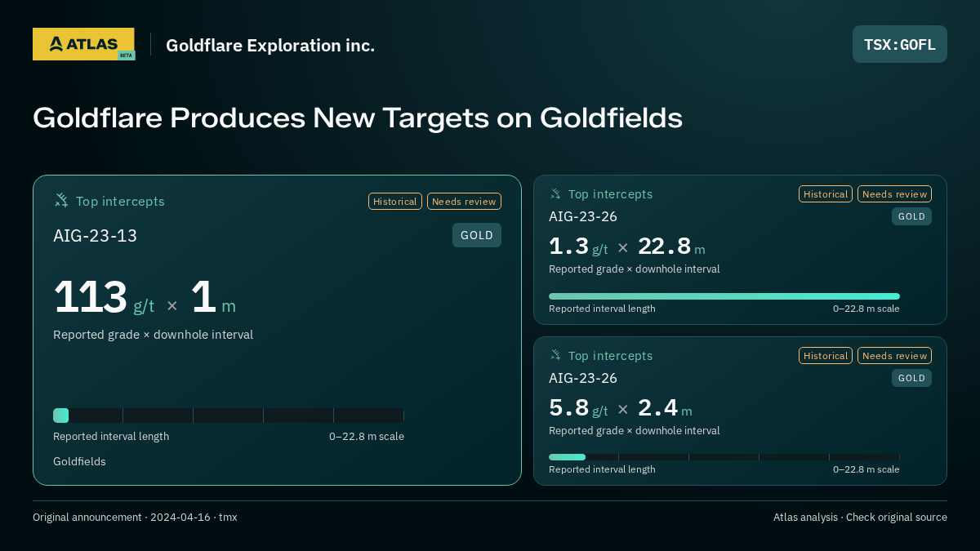Click AIG-23-26 on the 5.8 g/t card

coord(583,378)
